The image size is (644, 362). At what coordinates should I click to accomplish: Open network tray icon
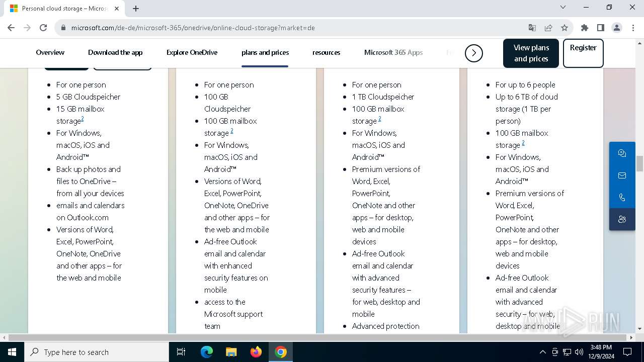click(567, 352)
